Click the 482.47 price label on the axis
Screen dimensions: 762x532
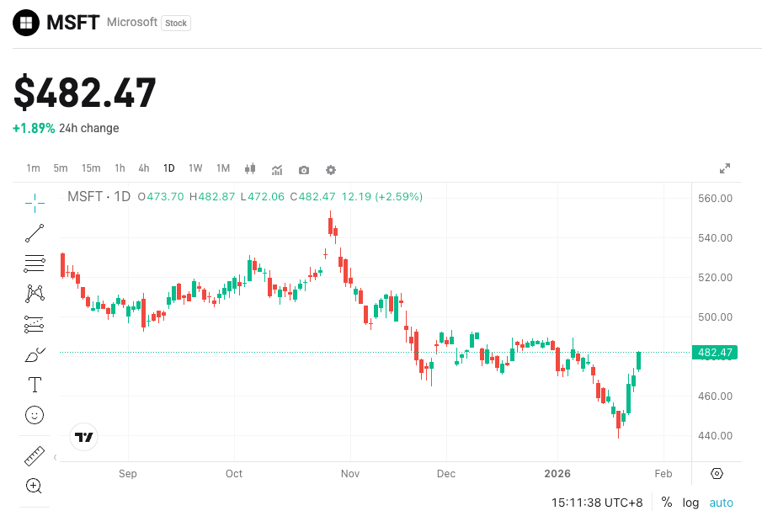point(714,353)
